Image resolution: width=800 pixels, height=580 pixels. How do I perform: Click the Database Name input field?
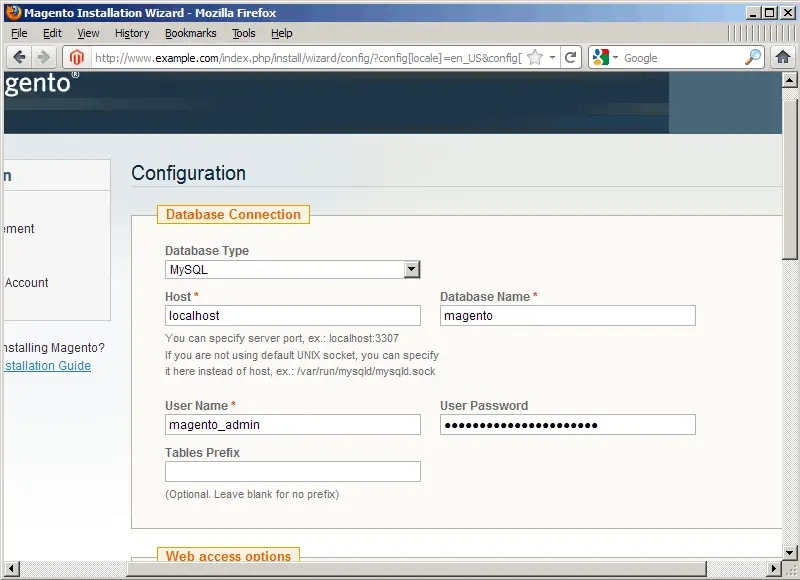[x=568, y=316]
